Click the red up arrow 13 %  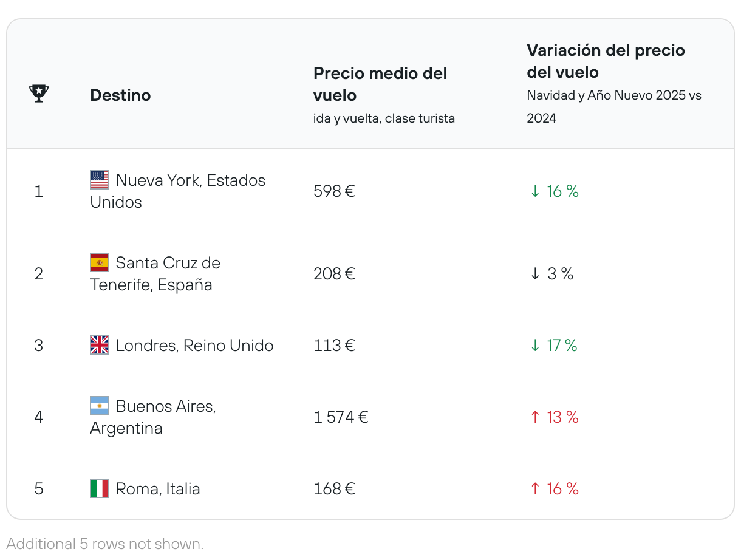click(x=554, y=417)
